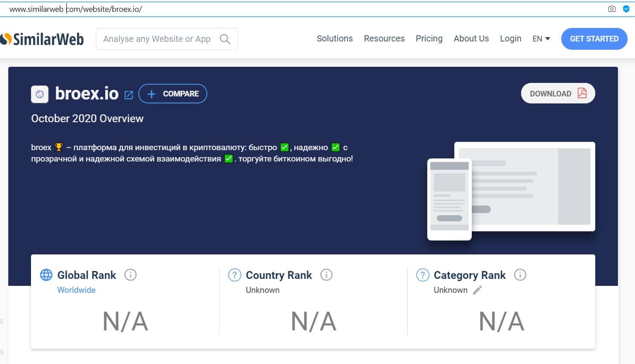This screenshot has height=364, width=635.
Task: Click the broex.io site favicon
Action: tap(40, 94)
